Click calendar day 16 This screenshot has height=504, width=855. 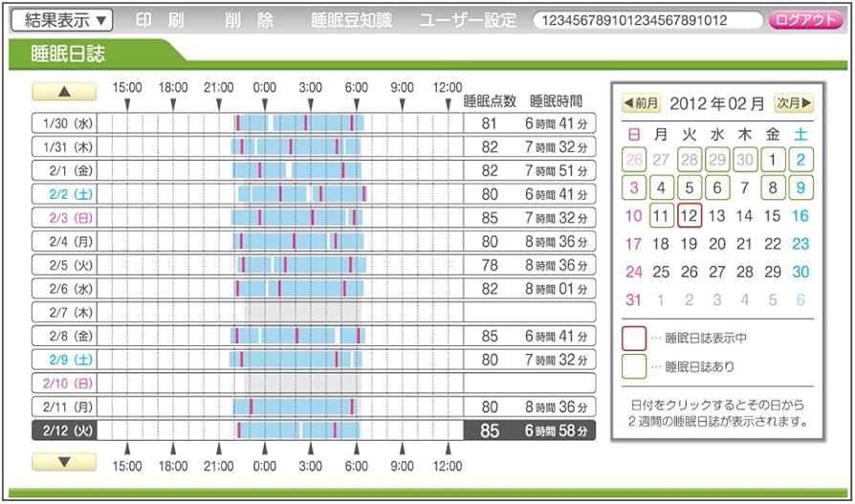pos(800,215)
